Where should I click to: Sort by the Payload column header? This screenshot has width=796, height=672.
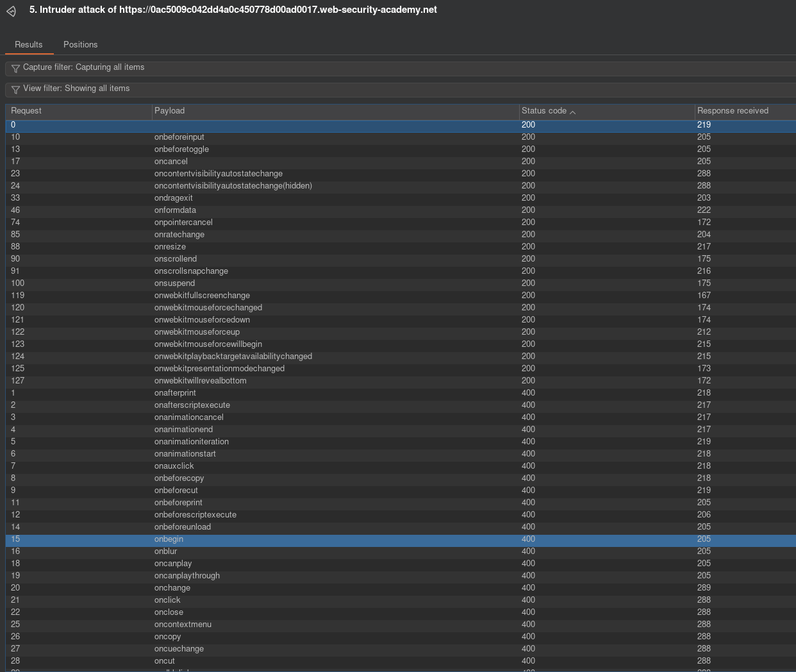tap(333, 111)
